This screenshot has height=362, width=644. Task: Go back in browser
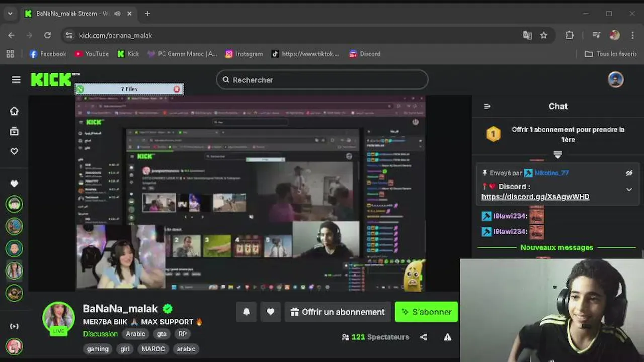click(x=11, y=35)
